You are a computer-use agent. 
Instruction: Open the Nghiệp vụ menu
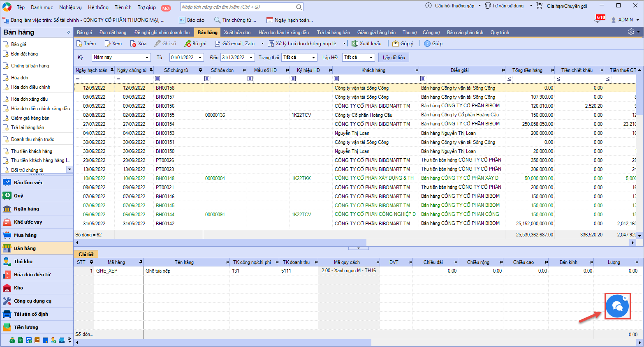(x=70, y=7)
